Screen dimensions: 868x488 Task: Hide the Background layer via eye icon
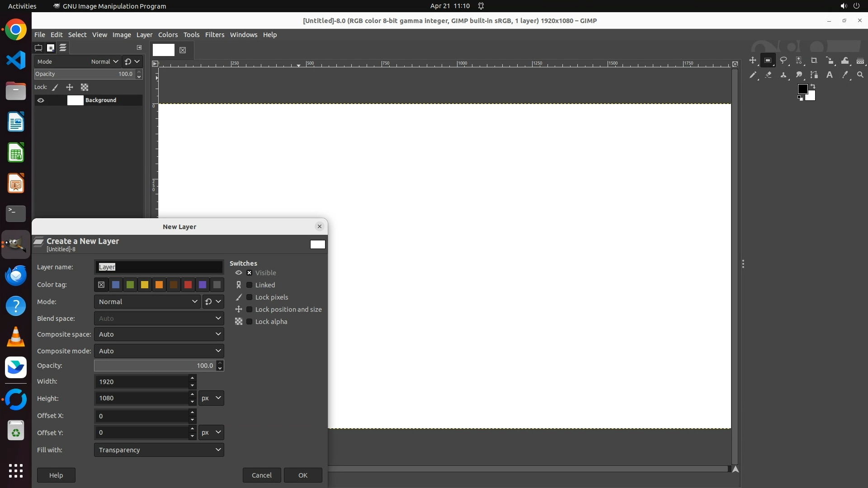click(x=41, y=100)
